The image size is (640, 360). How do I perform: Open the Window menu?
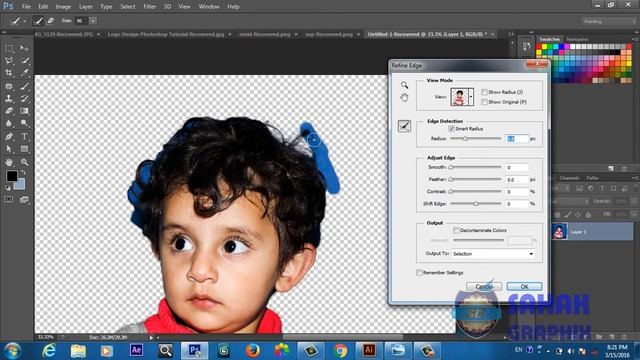(209, 7)
